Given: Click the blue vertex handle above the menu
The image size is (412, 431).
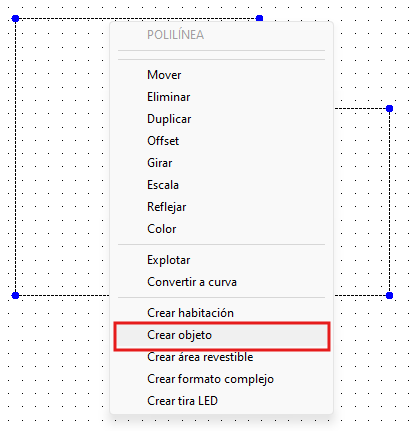Looking at the screenshot, I should [259, 18].
